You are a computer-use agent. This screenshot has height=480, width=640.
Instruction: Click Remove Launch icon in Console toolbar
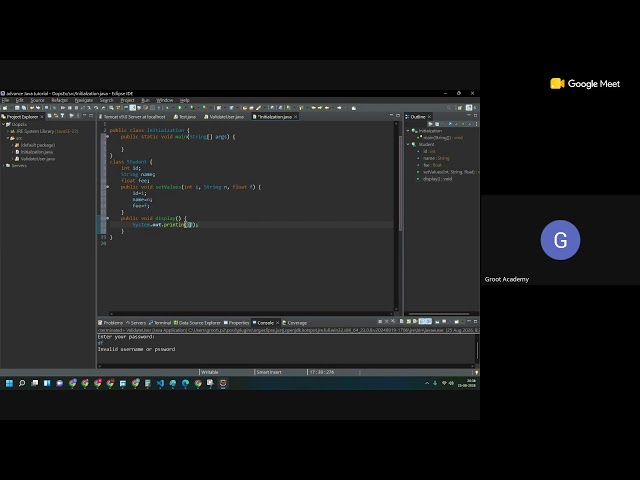coord(387,322)
